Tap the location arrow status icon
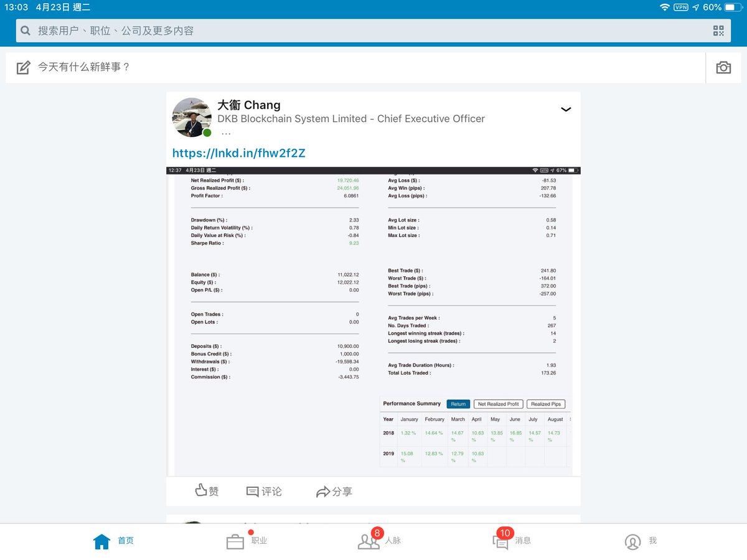Viewport: 747px width, 560px height. pos(695,7)
